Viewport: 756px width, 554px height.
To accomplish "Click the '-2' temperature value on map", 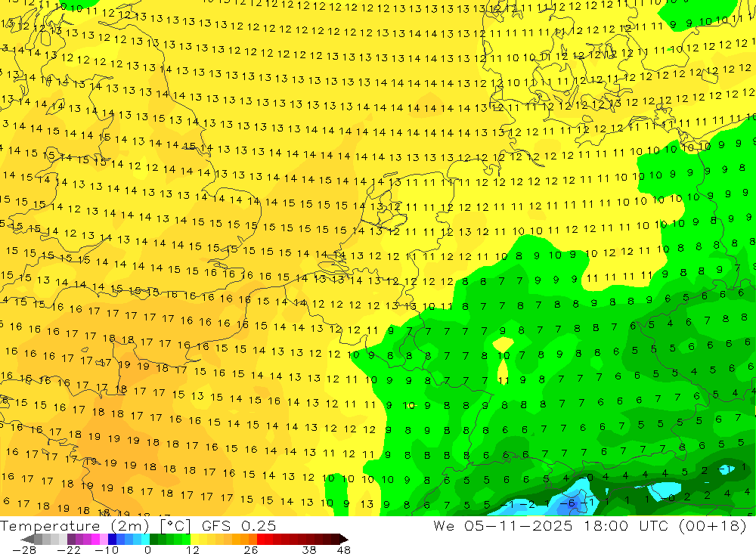I will [x=529, y=504].
